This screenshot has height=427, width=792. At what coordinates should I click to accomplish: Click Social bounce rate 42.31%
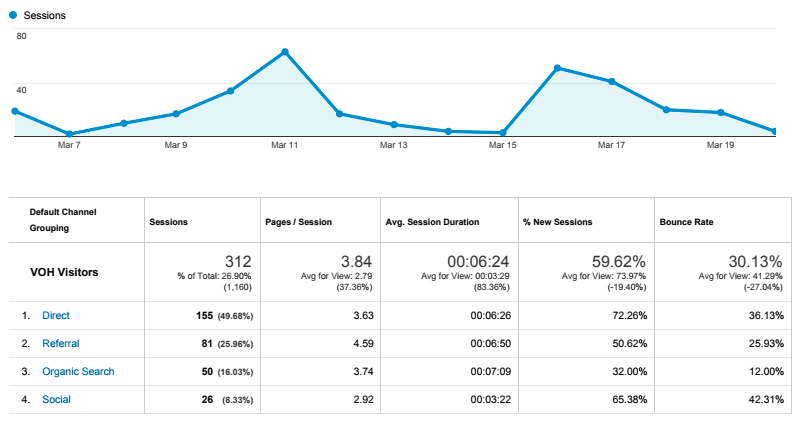coord(766,399)
